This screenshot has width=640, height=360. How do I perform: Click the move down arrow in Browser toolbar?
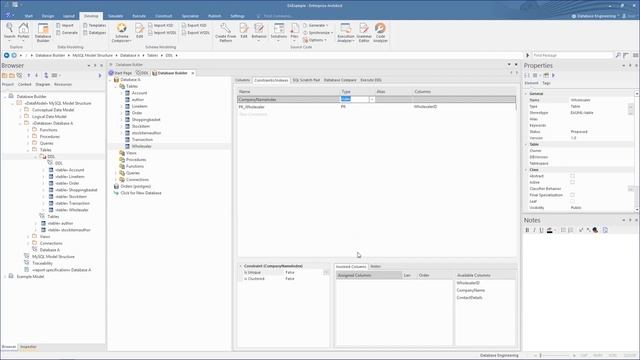(x=36, y=76)
